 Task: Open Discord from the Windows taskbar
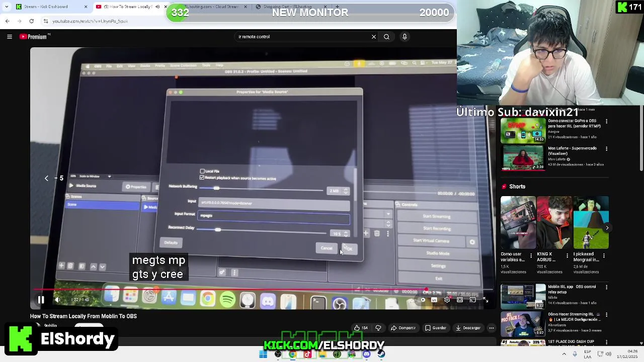pyautogui.click(x=366, y=354)
